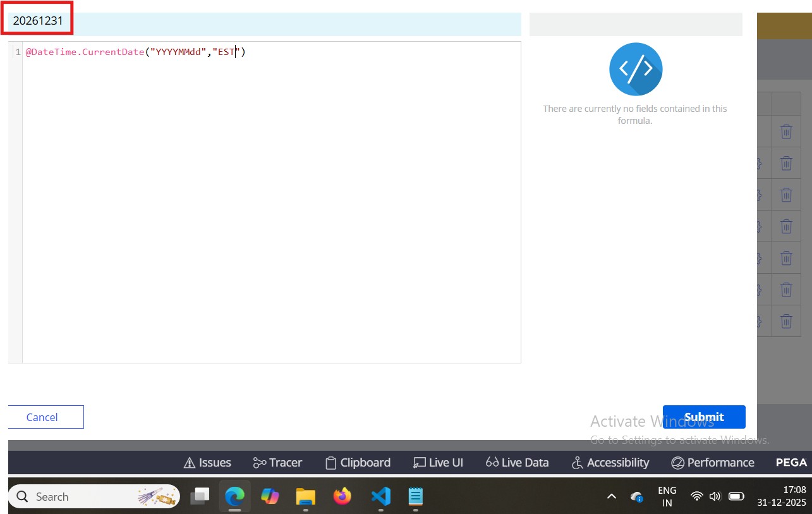Open Visual Studio Code from taskbar
This screenshot has height=514, width=812.
click(380, 496)
